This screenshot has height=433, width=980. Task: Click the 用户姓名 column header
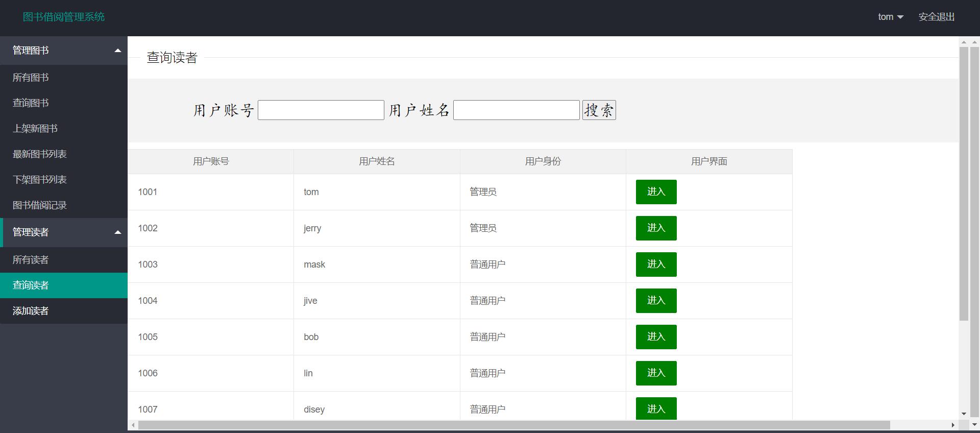377,162
